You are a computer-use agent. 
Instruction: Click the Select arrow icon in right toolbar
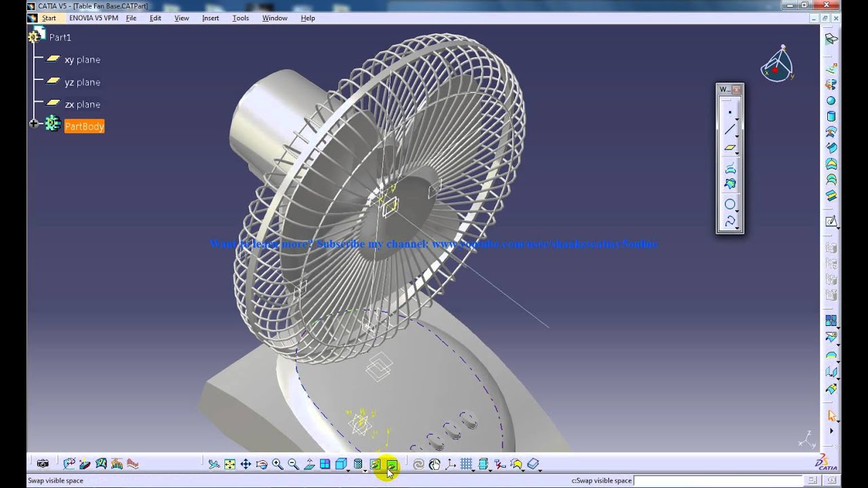click(831, 415)
